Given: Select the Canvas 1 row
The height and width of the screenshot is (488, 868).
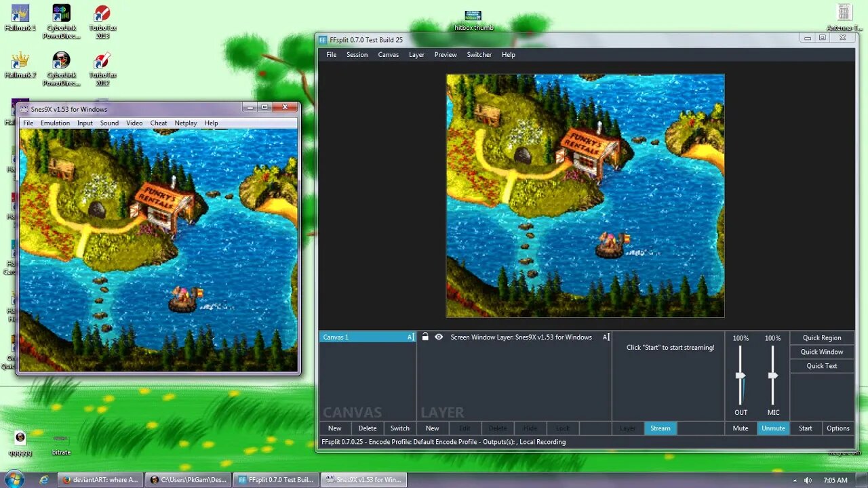Looking at the screenshot, I should 368,337.
